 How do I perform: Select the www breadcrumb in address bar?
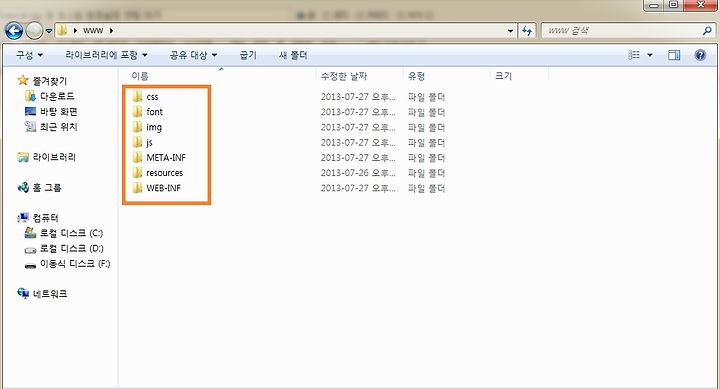click(x=93, y=31)
